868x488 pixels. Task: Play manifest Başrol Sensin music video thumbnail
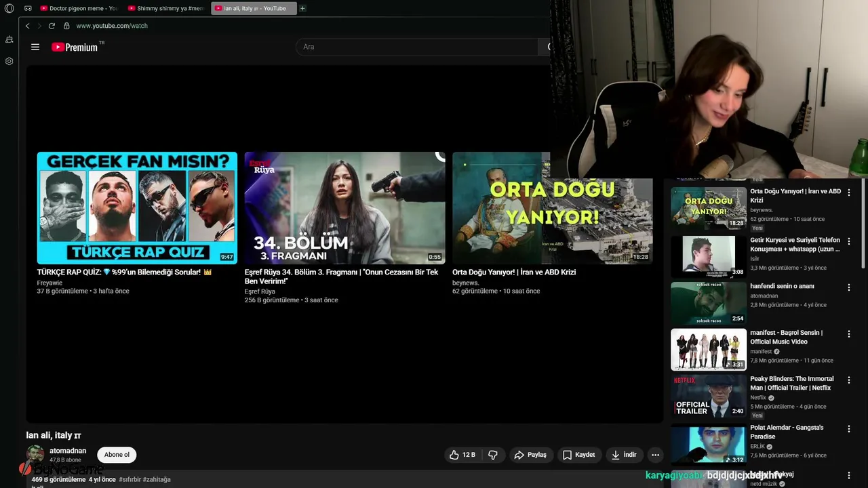[x=709, y=350]
